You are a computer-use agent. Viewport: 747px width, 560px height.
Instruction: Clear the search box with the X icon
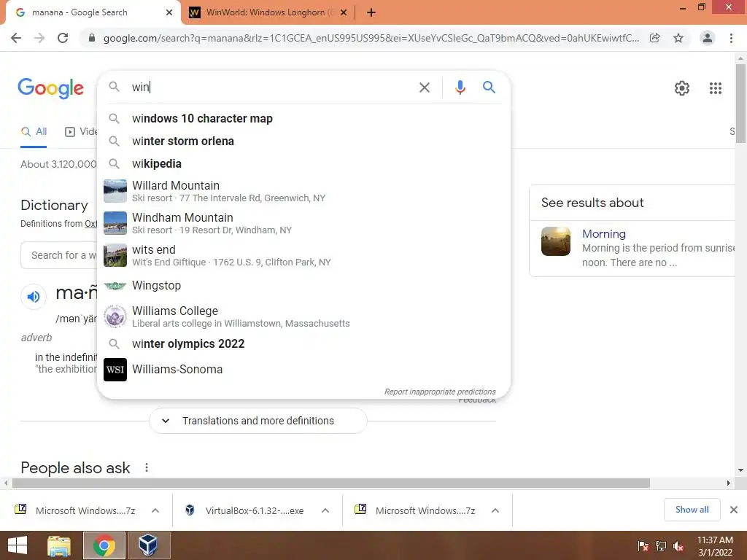pyautogui.click(x=424, y=87)
